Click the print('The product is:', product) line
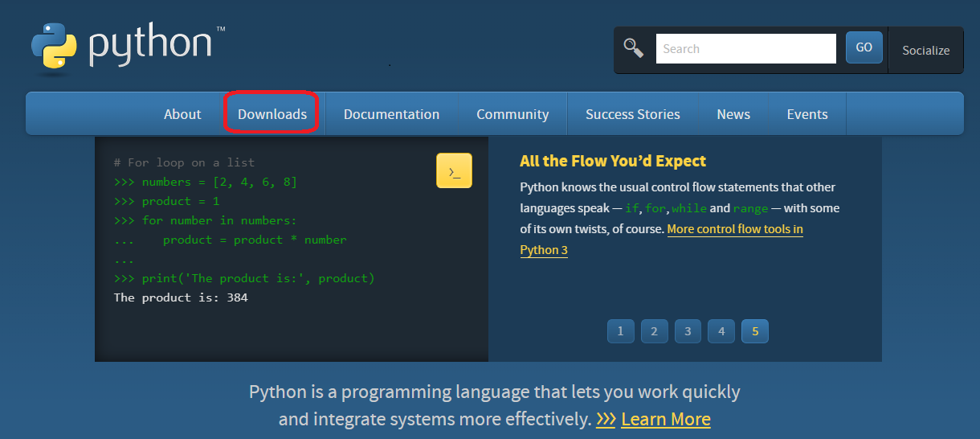980x439 pixels. pyautogui.click(x=244, y=279)
